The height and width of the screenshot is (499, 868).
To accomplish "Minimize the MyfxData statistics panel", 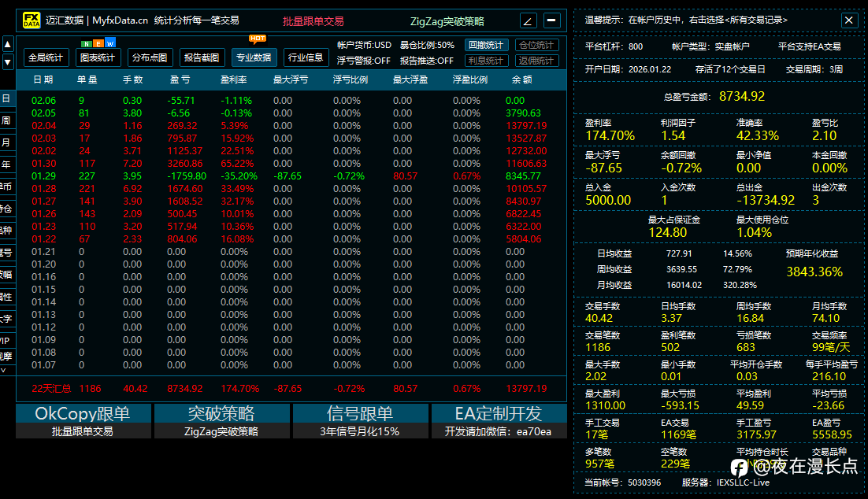I will (552, 21).
